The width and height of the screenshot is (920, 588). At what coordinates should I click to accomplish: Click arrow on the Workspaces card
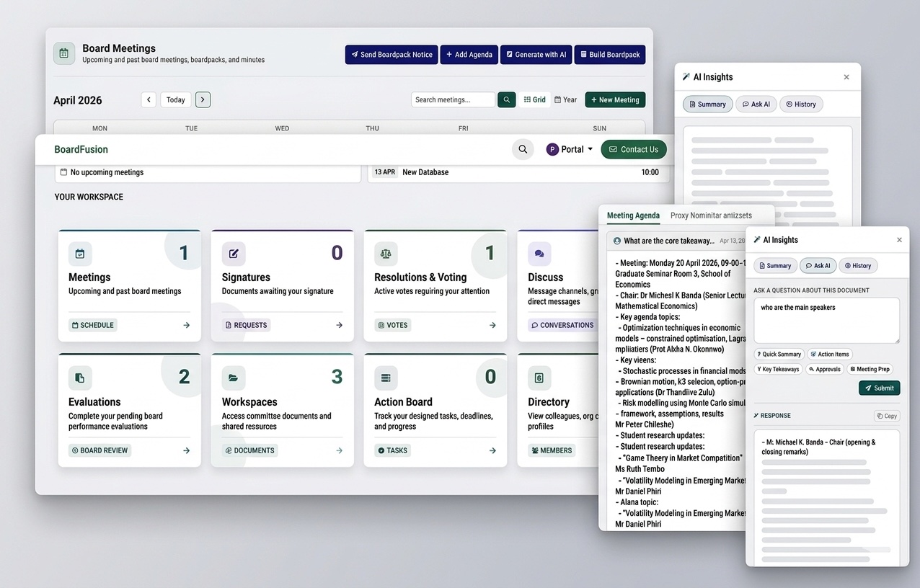coord(339,450)
